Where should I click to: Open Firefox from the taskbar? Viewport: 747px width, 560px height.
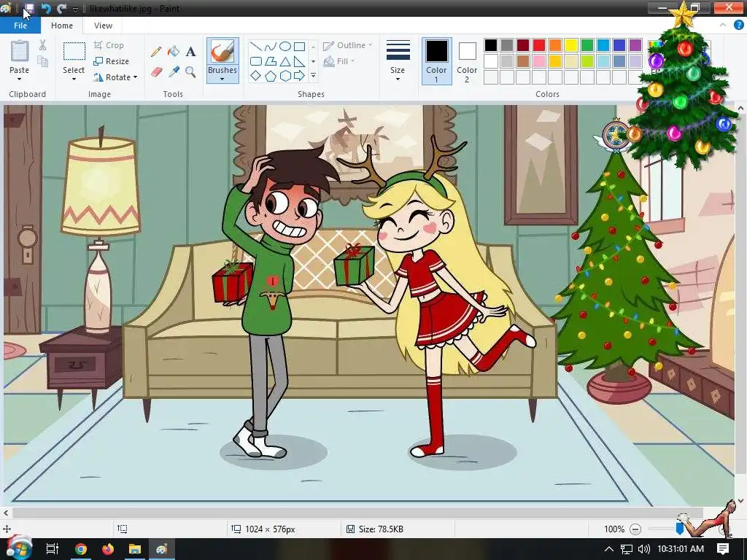point(108,549)
